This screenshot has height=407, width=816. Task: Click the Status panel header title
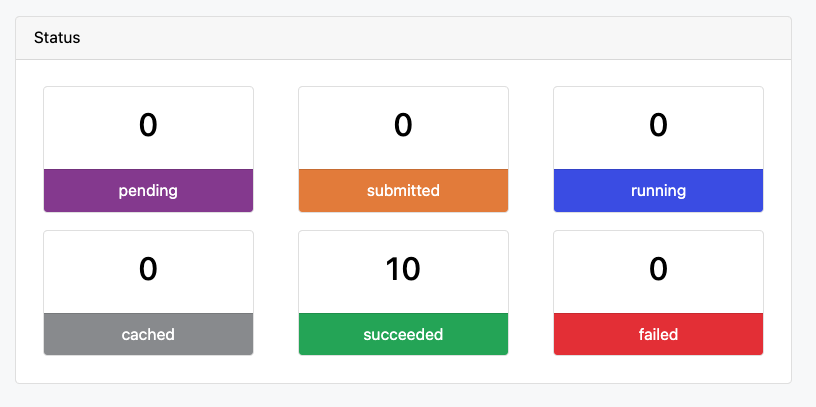[x=57, y=38]
